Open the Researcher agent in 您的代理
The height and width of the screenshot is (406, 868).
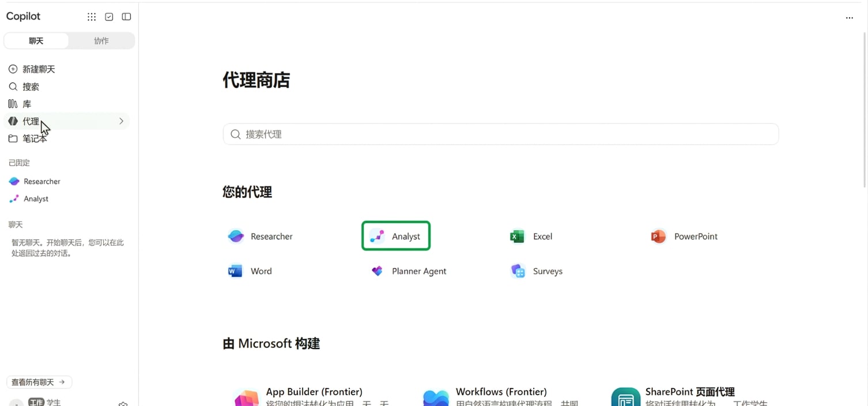tap(261, 236)
